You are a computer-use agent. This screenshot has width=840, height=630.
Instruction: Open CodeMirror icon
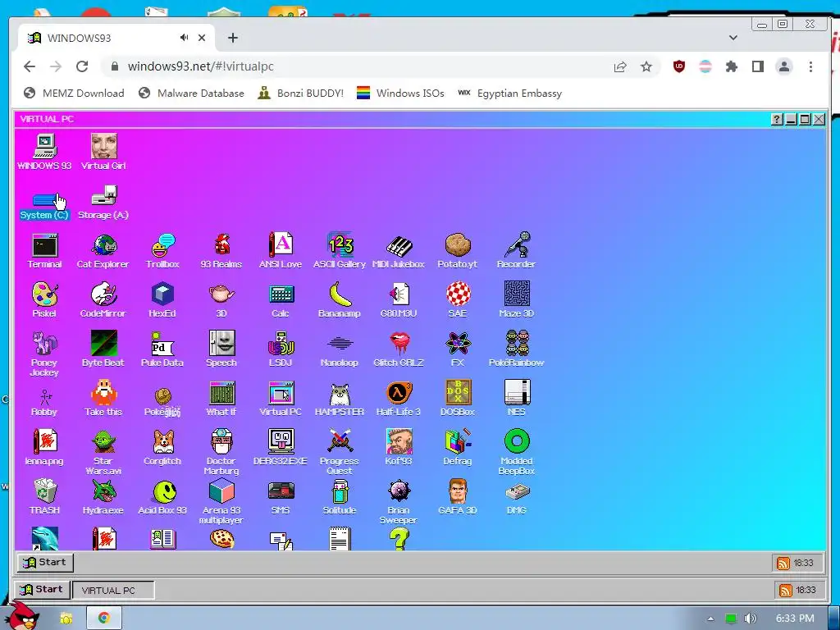[103, 300]
